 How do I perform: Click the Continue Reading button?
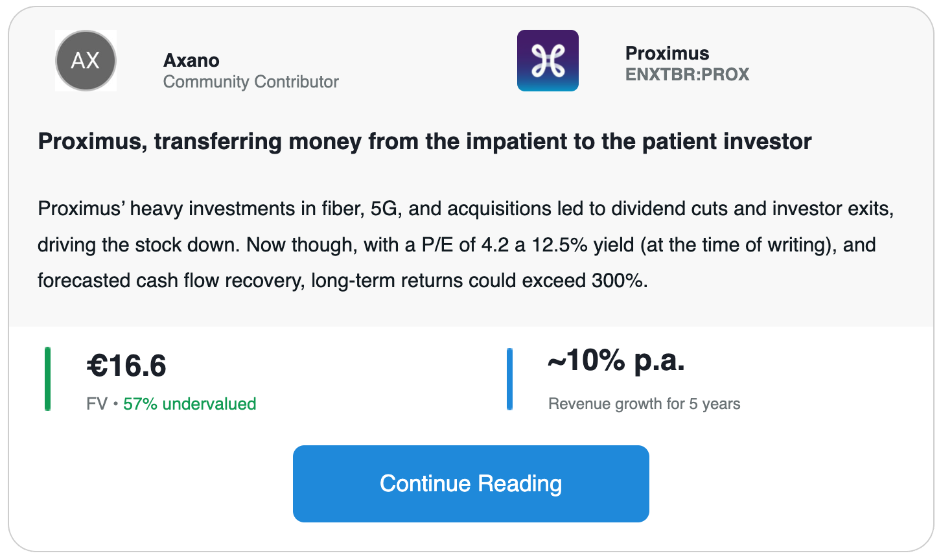[x=471, y=484]
